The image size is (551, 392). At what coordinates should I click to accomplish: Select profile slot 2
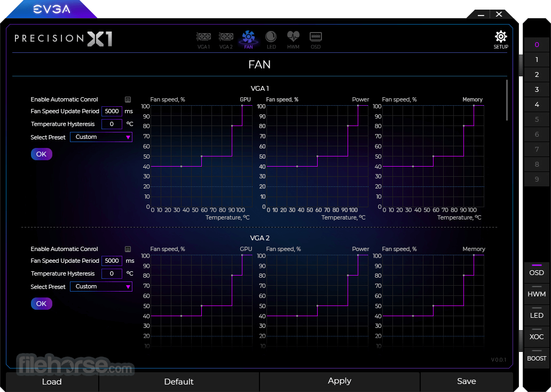537,75
